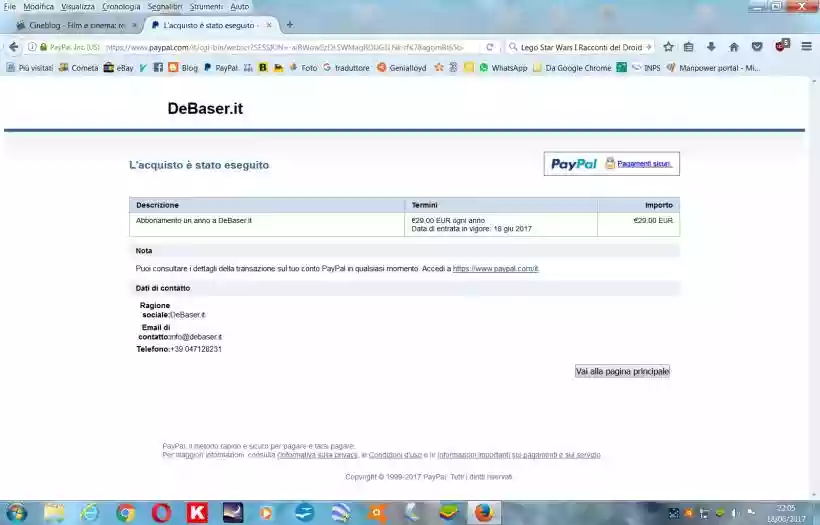Click the info@debaser.it contact email
Image resolution: width=820 pixels, height=525 pixels.
pos(196,337)
